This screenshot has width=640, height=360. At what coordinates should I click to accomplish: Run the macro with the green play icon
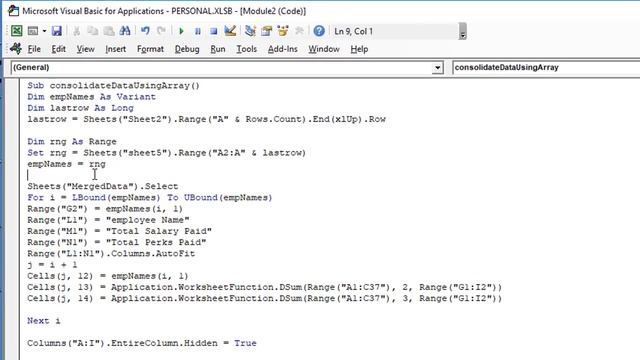coord(182,31)
